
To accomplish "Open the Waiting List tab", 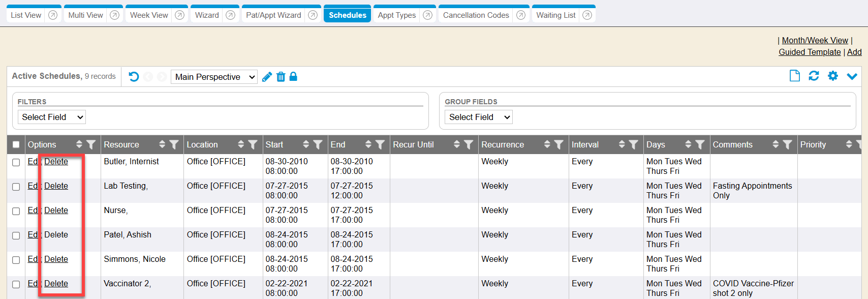I will 555,15.
